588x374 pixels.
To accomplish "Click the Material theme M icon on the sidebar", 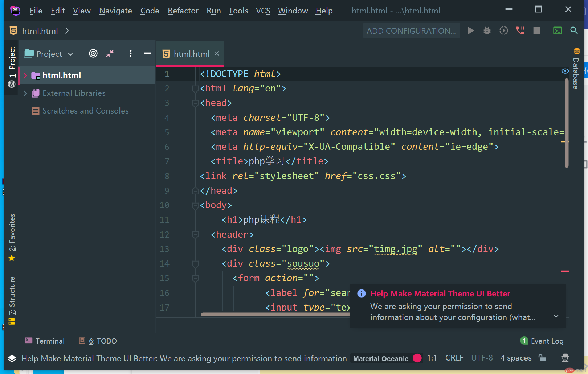I will [x=12, y=84].
